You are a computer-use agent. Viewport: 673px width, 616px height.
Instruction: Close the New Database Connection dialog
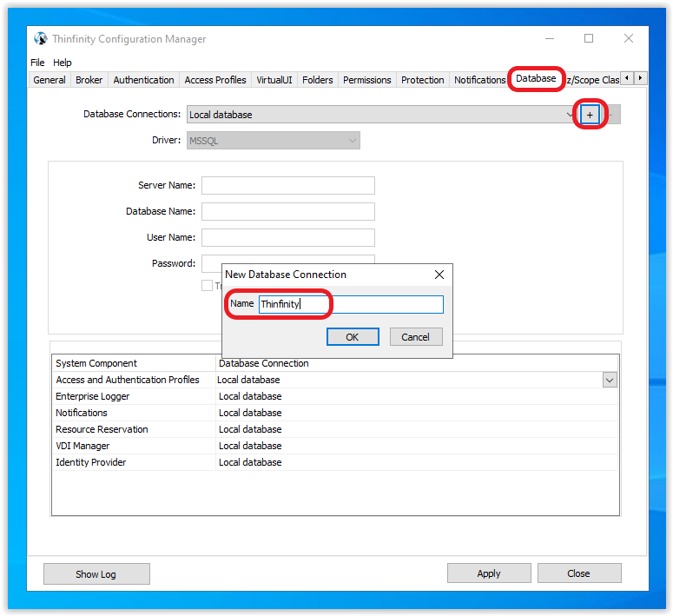[439, 275]
